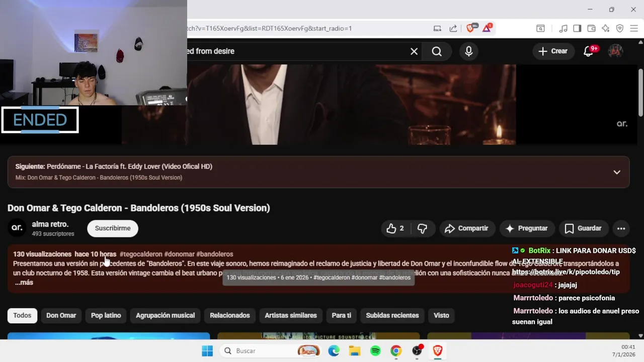Click the 130 visualizaciones hace 10 horas text
This screenshot has width=644, height=362.
coord(65,254)
